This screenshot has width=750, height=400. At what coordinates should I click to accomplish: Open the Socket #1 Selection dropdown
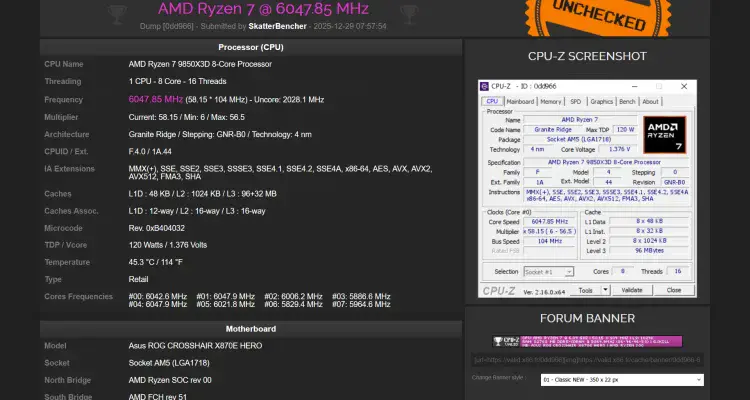click(549, 272)
